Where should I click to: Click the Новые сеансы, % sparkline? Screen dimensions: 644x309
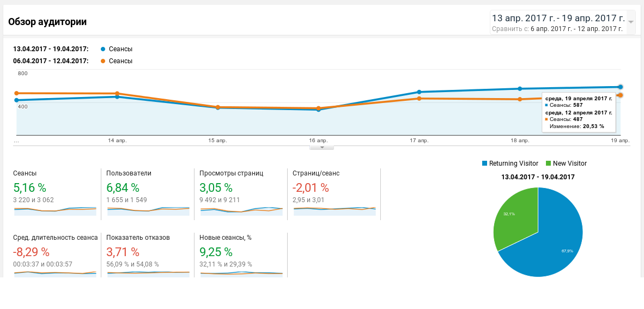tap(241, 274)
